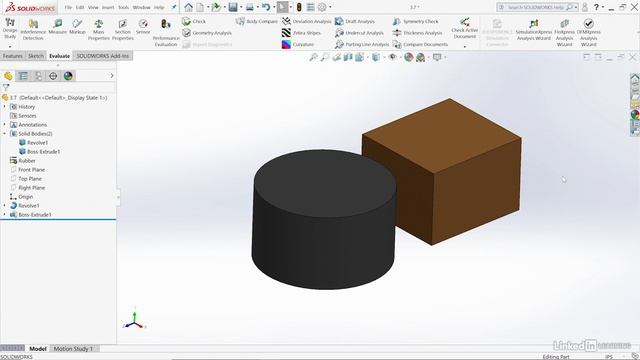Open the Design Study dropdown arrow

[x=10, y=47]
